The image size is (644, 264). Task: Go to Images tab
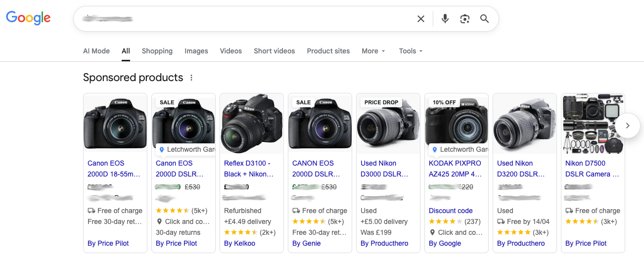point(196,51)
